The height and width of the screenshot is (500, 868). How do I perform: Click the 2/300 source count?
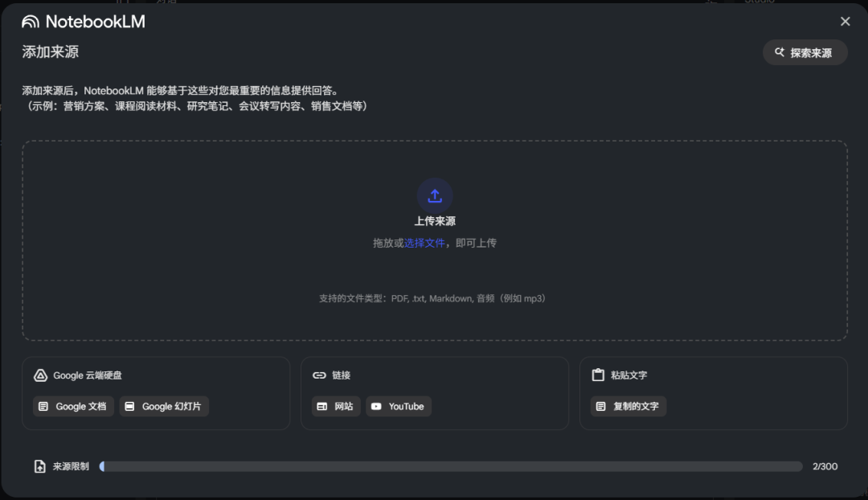[825, 467]
